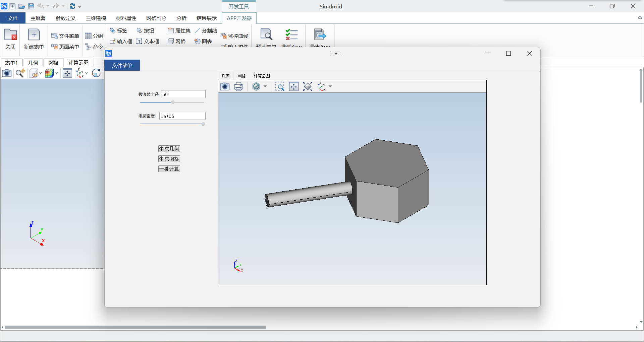Collapse the ribbon with the chevron
644x342 pixels.
pos(640,18)
